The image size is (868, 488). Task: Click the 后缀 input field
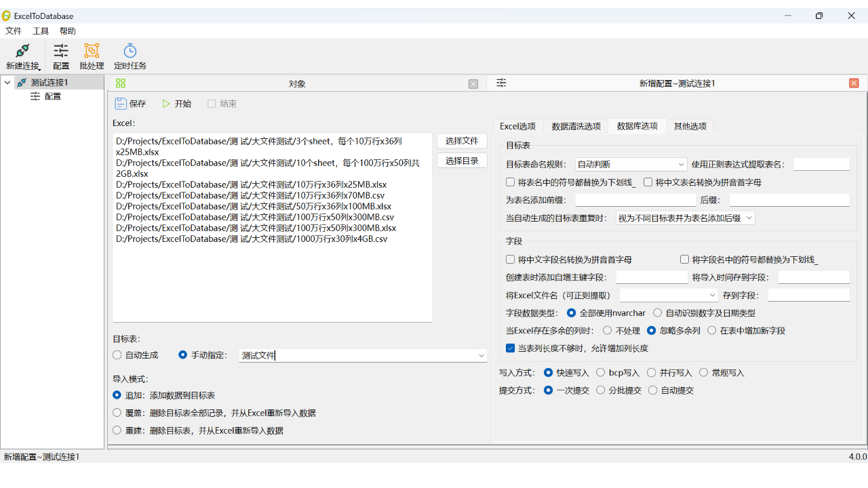(x=789, y=200)
